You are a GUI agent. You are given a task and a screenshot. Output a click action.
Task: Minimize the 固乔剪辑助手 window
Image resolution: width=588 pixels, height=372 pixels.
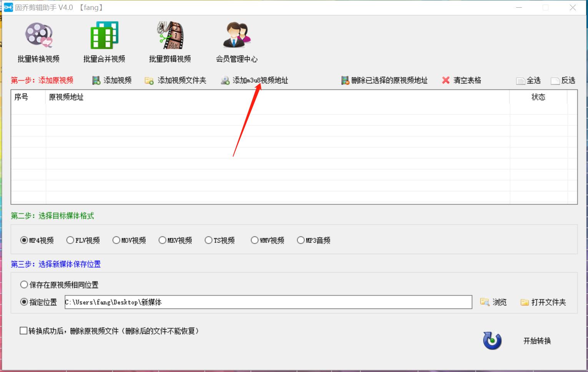coord(519,8)
